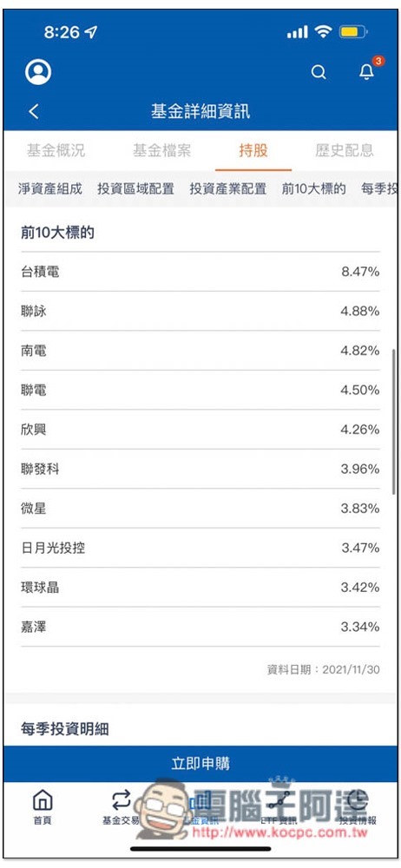Jump to 前10大標的 section
Image resolution: width=401 pixels, height=868 pixels.
pyautogui.click(x=314, y=188)
